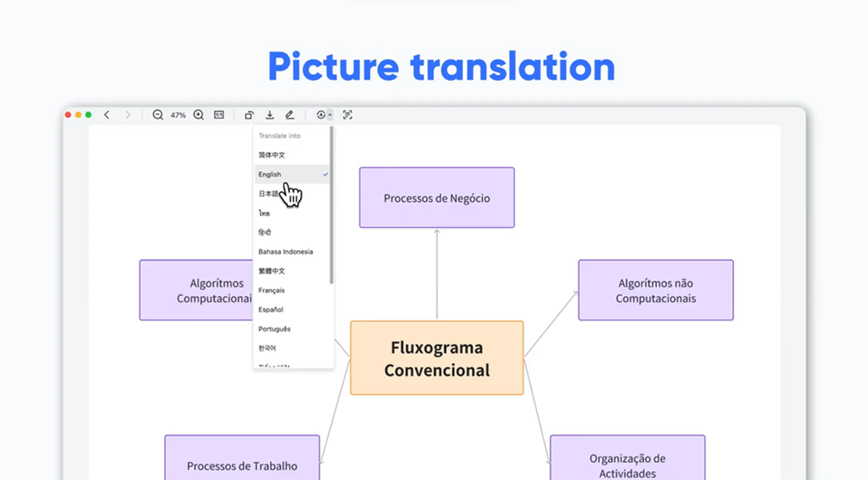Click the OCR text recognition icon

click(x=347, y=115)
